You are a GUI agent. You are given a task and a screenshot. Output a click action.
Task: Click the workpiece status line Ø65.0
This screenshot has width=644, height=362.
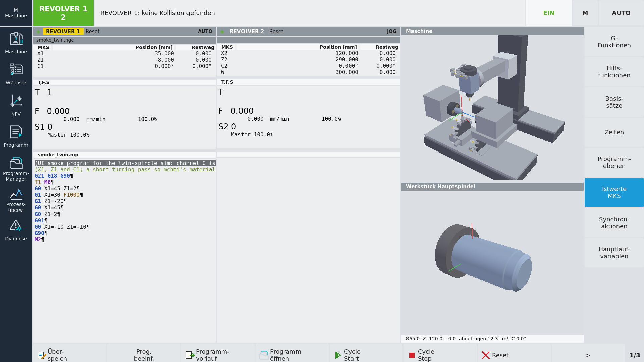pos(492,339)
